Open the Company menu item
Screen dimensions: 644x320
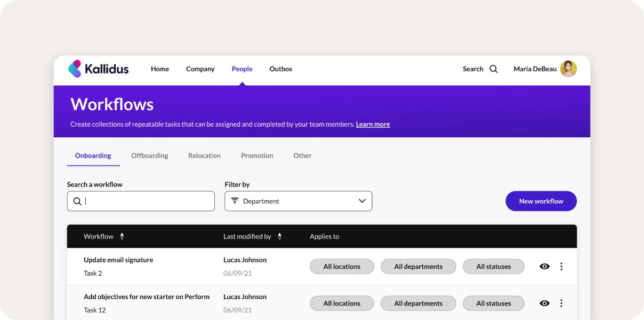point(200,69)
